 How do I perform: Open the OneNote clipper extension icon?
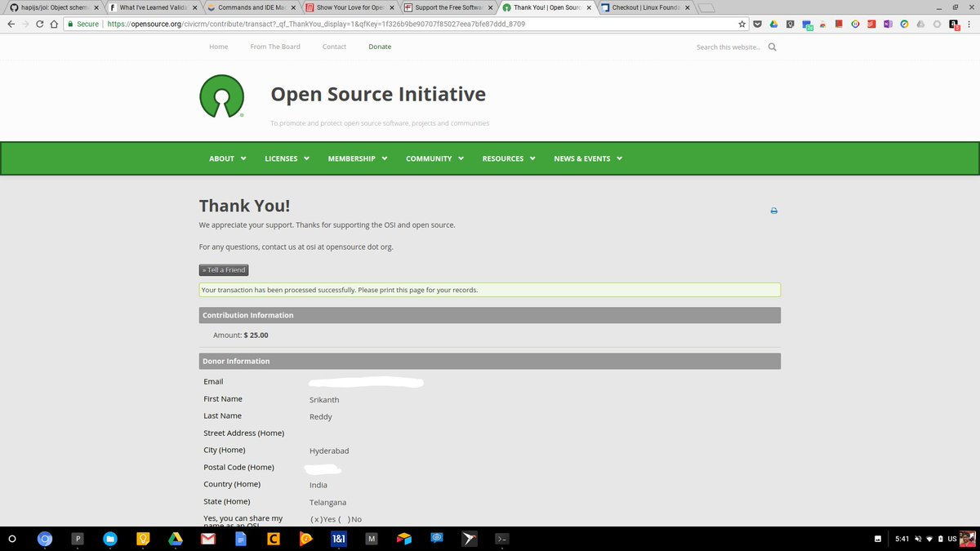pyautogui.click(x=888, y=24)
